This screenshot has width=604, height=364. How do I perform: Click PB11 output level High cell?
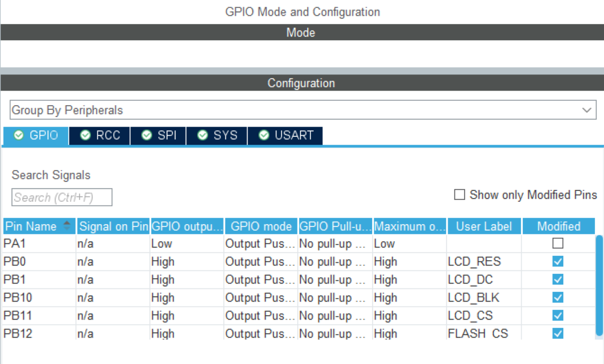point(187,315)
